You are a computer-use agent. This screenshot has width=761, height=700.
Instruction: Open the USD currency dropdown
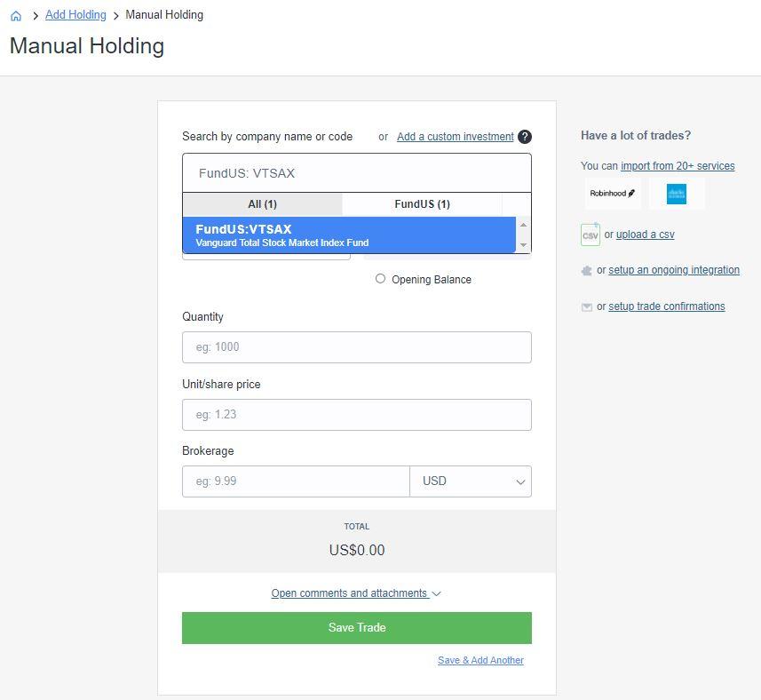point(471,481)
